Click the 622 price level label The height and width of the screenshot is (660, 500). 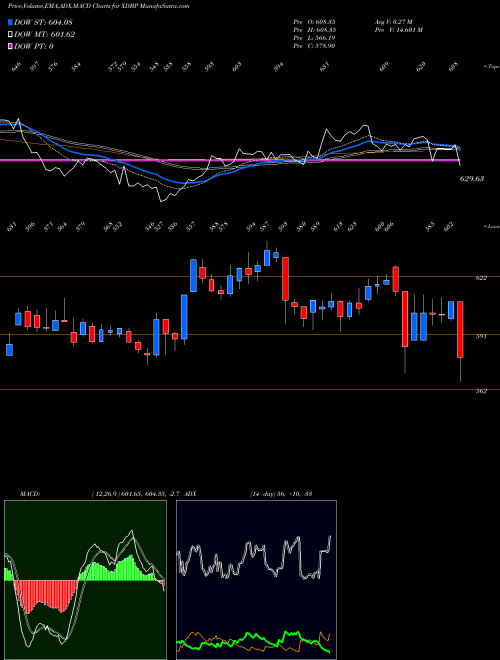coord(481,278)
